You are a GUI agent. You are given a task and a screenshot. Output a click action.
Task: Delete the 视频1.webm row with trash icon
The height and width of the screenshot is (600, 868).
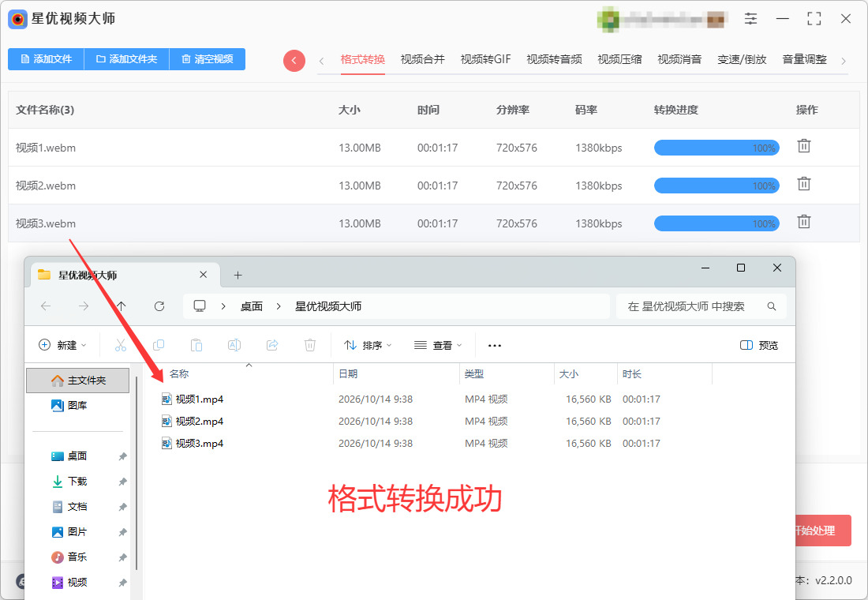[804, 146]
